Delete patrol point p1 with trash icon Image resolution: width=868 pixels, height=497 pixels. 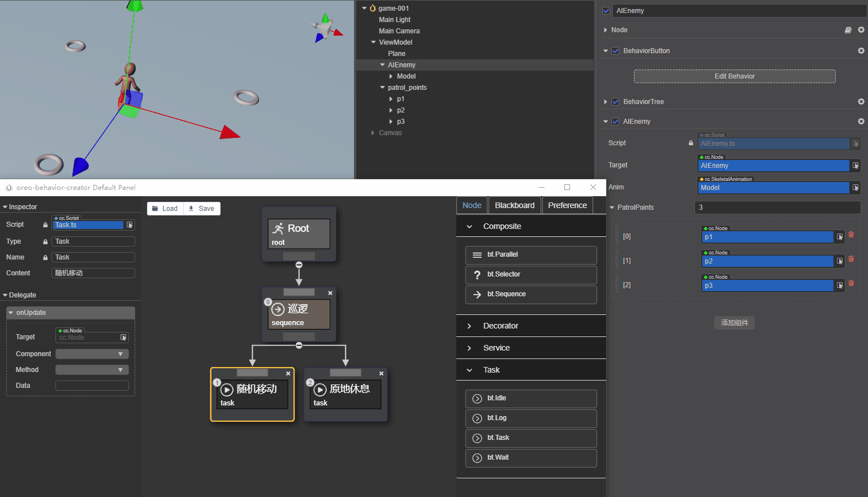(x=851, y=235)
